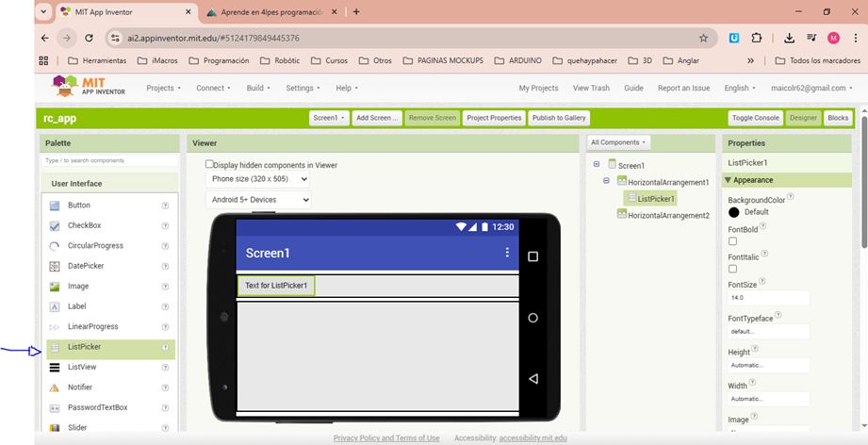Click the FontSize input field

[767, 298]
